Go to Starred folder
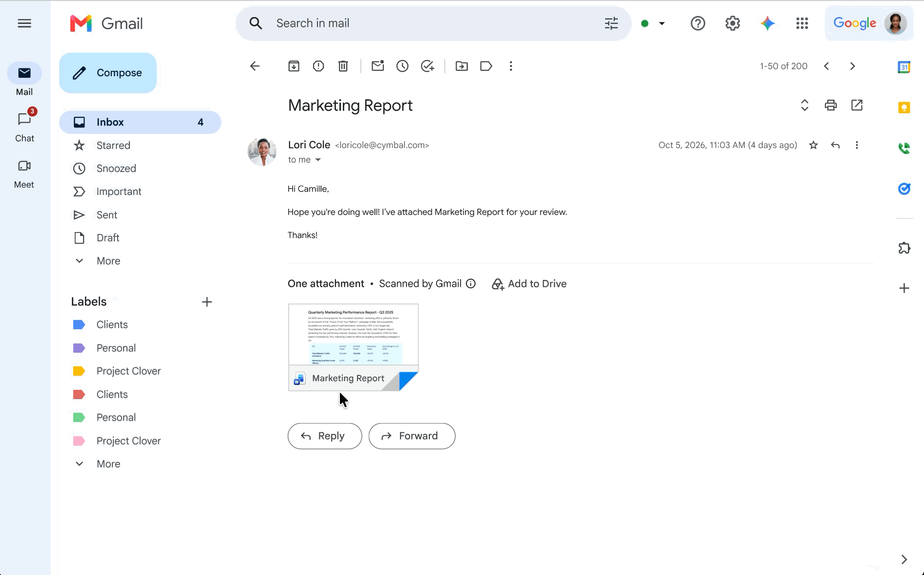Image resolution: width=924 pixels, height=575 pixels. (x=113, y=146)
